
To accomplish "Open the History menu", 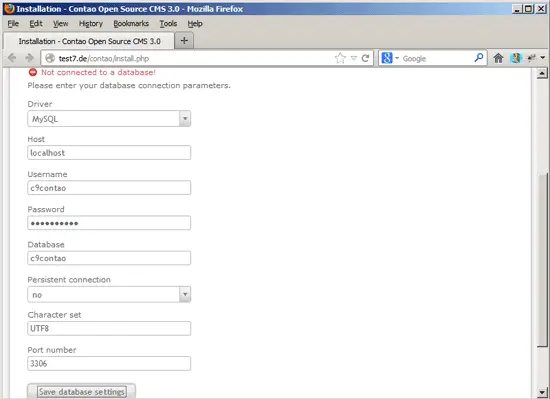I will coord(90,23).
